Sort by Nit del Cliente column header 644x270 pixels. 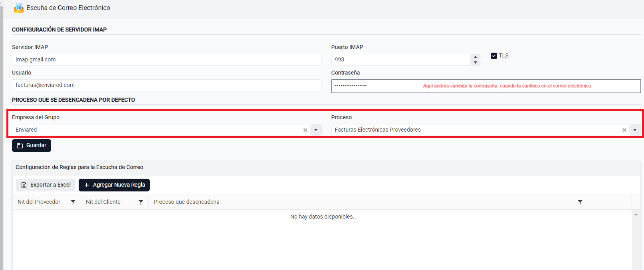pos(103,202)
